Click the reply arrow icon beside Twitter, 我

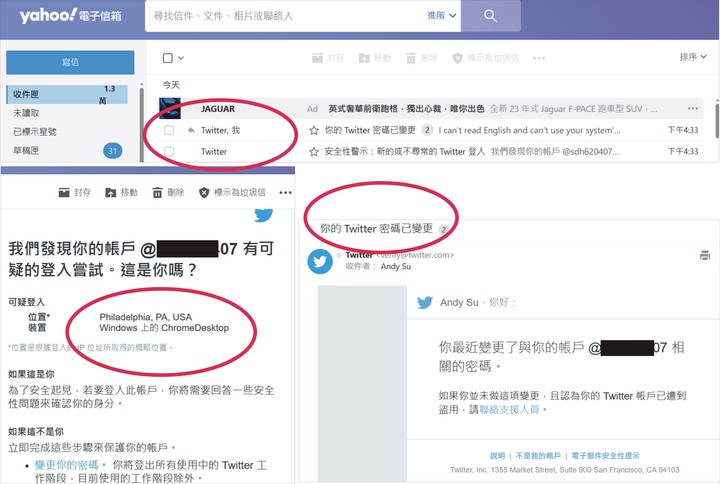tap(191, 130)
